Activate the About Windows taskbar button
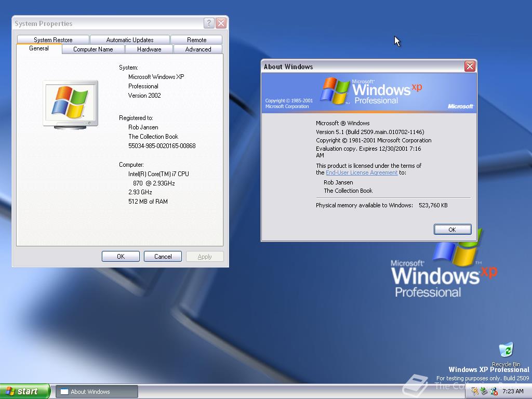This screenshot has width=532, height=399. click(97, 392)
